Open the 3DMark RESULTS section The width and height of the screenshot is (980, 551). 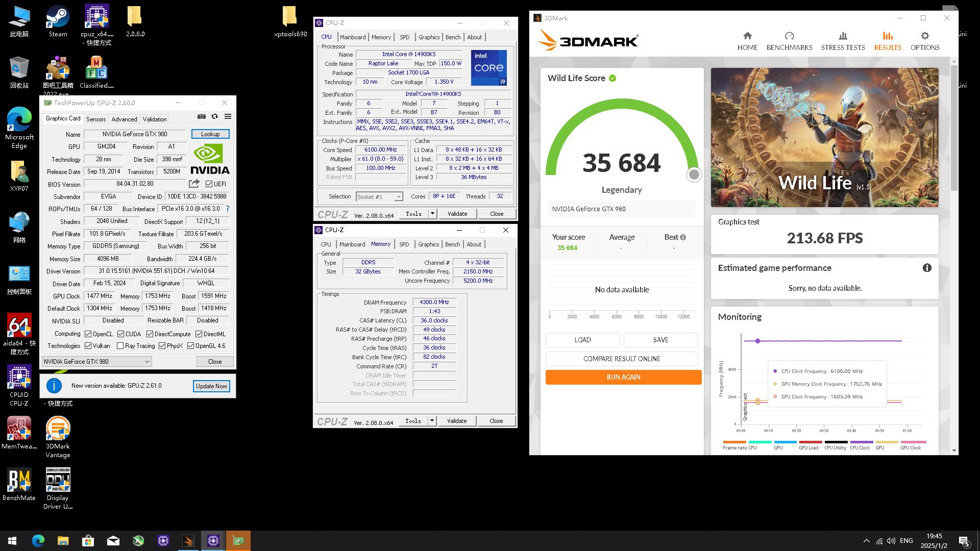click(x=888, y=41)
